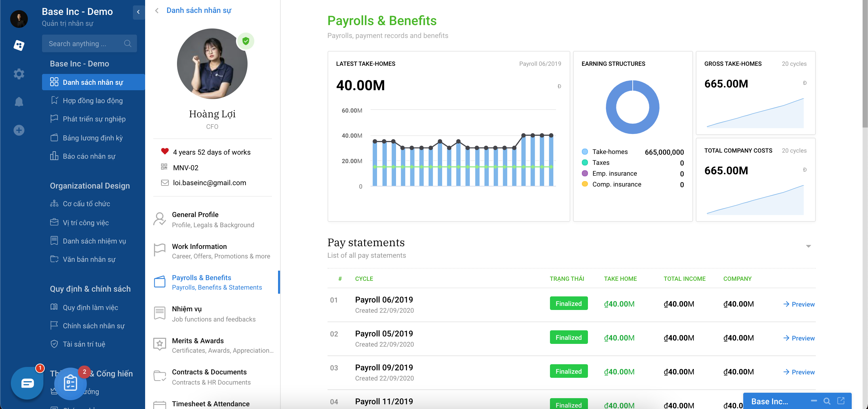
Task: Collapse the sidebar with the chevron button
Action: pos(138,12)
